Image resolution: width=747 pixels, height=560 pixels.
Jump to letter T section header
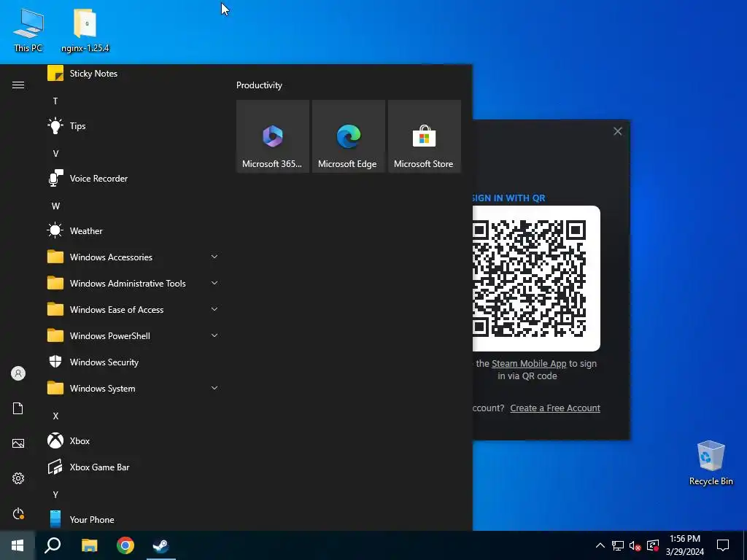pos(55,101)
